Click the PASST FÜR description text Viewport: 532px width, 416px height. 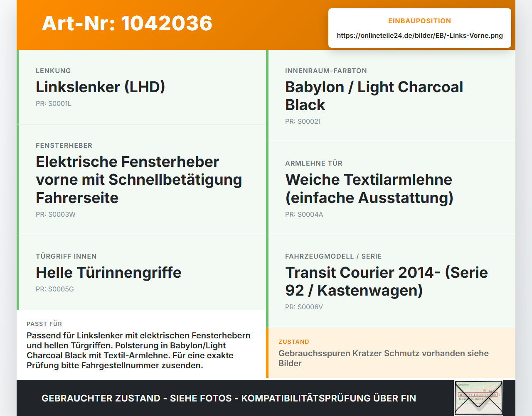pos(139,350)
